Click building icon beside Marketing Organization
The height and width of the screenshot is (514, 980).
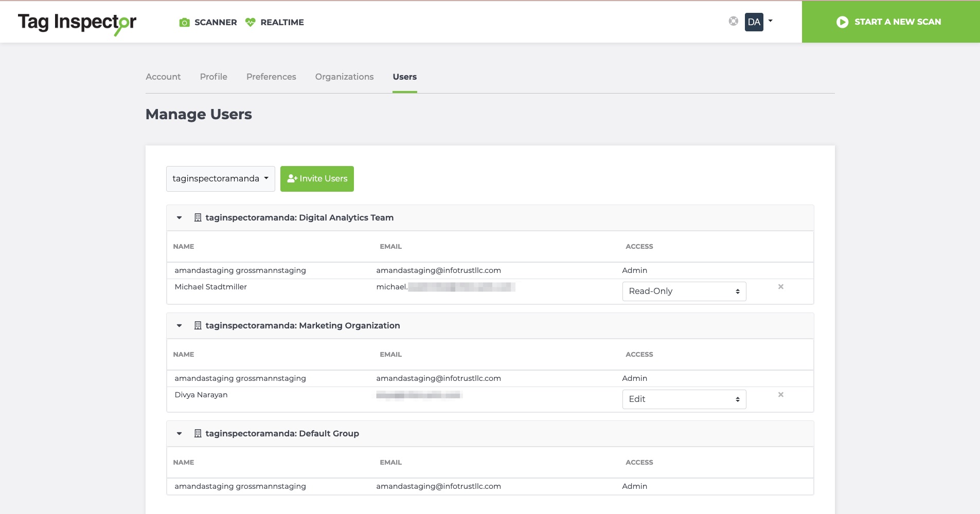click(x=198, y=325)
